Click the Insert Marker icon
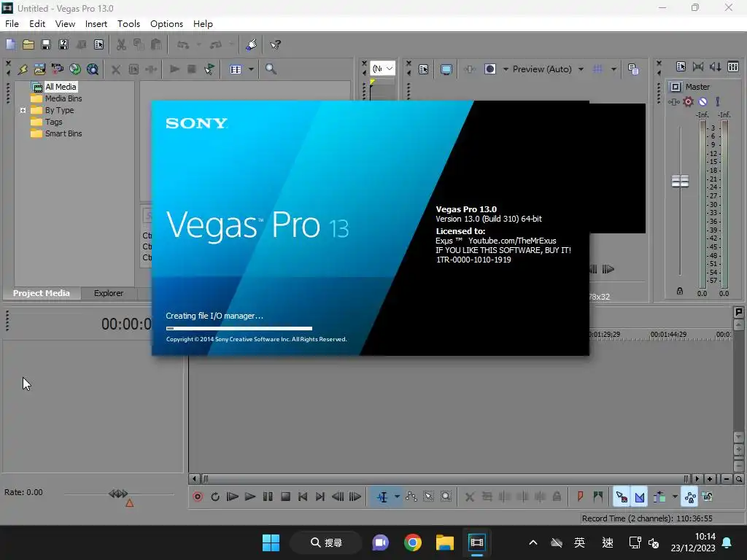The height and width of the screenshot is (560, 747). [580, 497]
